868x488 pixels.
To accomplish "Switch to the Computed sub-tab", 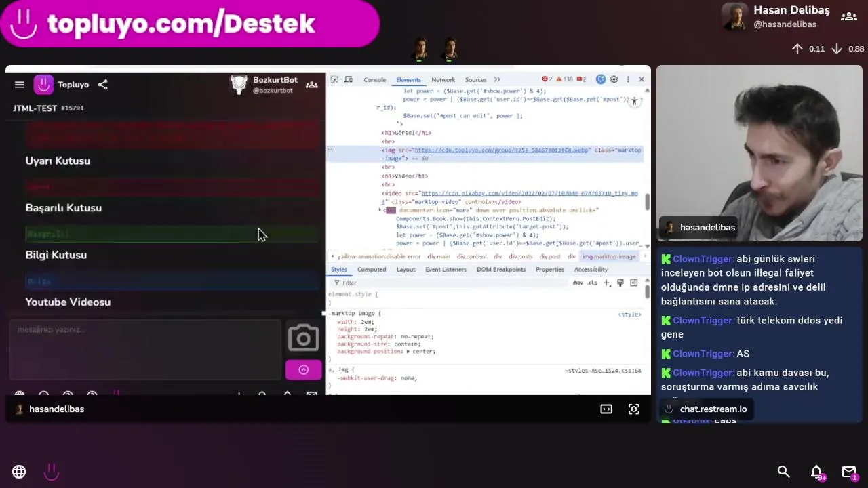I will point(372,270).
